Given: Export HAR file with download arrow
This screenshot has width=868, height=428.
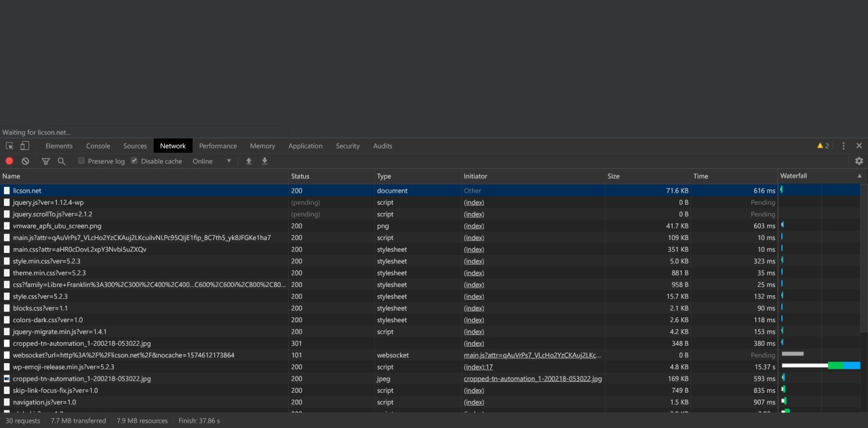Looking at the screenshot, I should 264,161.
